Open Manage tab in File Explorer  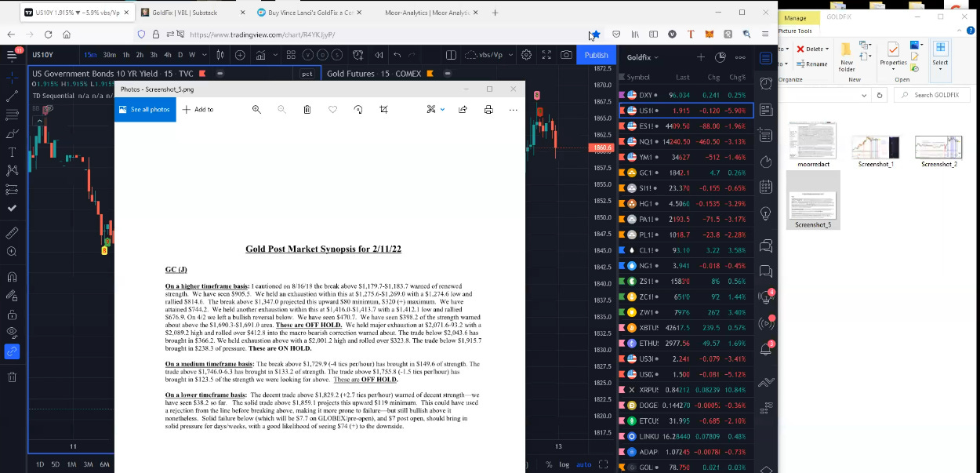click(795, 17)
